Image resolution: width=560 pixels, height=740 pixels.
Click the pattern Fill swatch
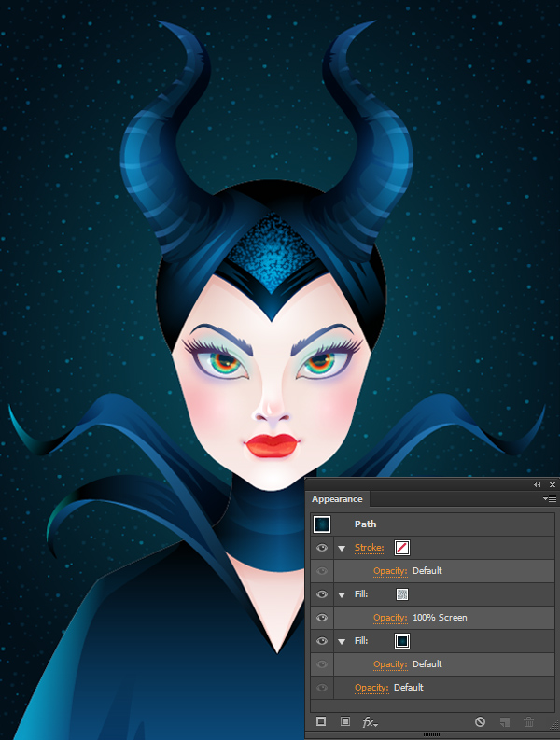(402, 594)
